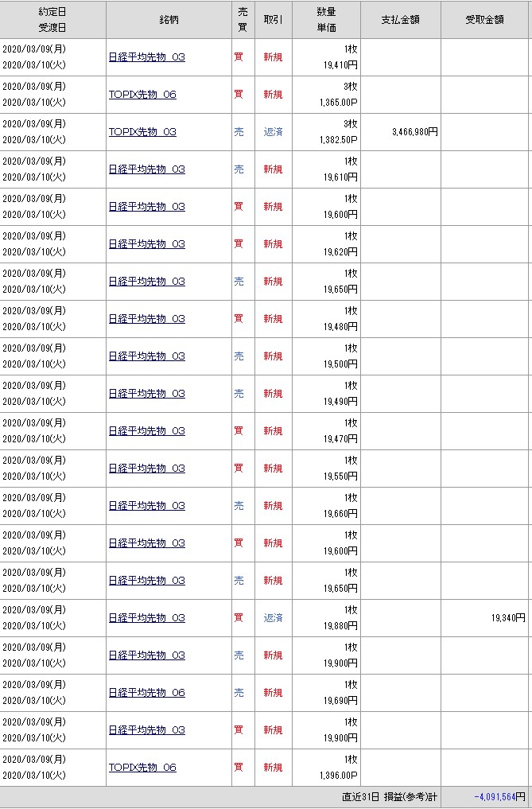Open 日経平均先物 03 link priced 19,880円
The width and height of the screenshot is (532, 809).
tap(146, 618)
